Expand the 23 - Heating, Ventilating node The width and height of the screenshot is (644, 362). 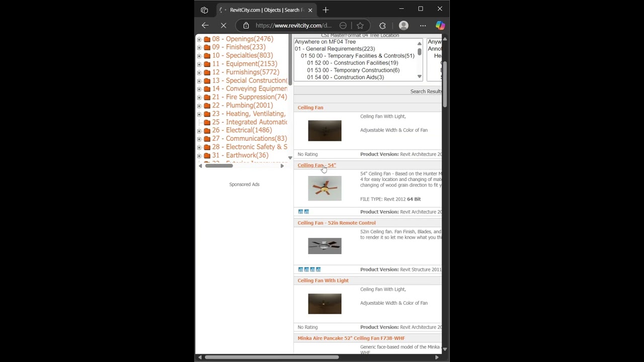point(199,114)
